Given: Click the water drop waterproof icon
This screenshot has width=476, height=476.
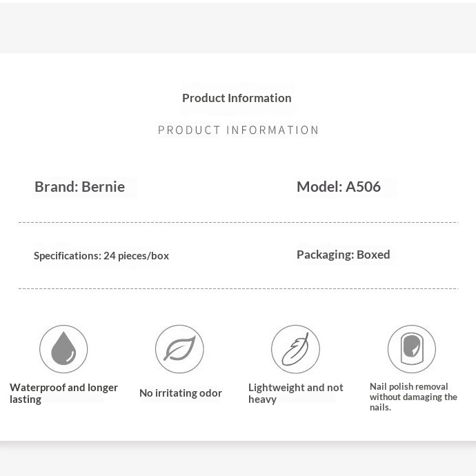Looking at the screenshot, I should [63, 349].
